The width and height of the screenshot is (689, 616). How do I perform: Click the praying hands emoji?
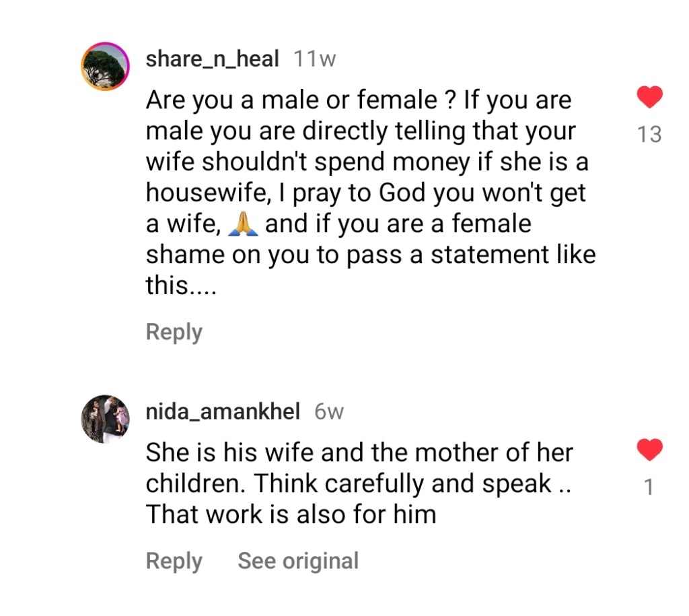(243, 224)
